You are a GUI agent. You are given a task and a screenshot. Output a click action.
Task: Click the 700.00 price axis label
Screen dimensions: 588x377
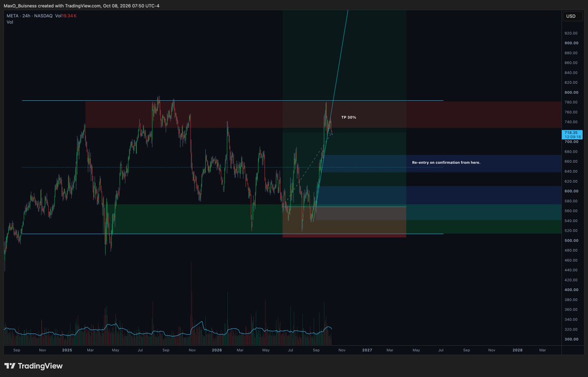(571, 142)
